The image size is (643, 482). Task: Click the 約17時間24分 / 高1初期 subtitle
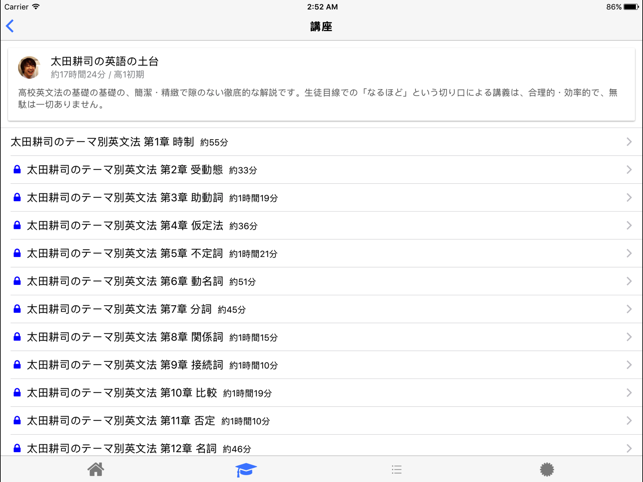97,74
